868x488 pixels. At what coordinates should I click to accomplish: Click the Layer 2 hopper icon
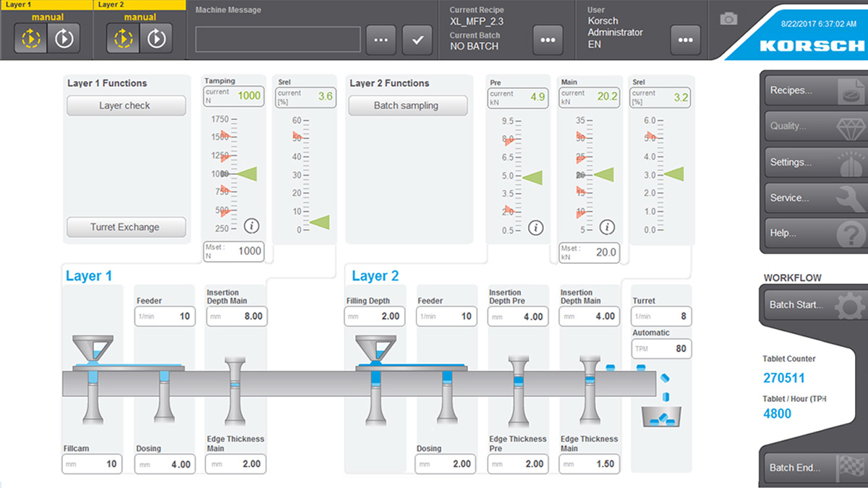375,348
